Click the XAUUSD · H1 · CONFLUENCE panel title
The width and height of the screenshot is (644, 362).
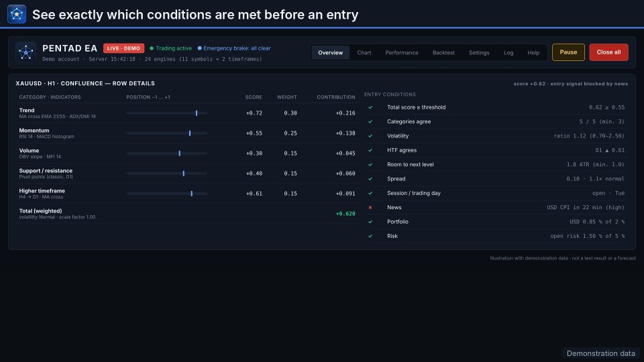point(85,83)
